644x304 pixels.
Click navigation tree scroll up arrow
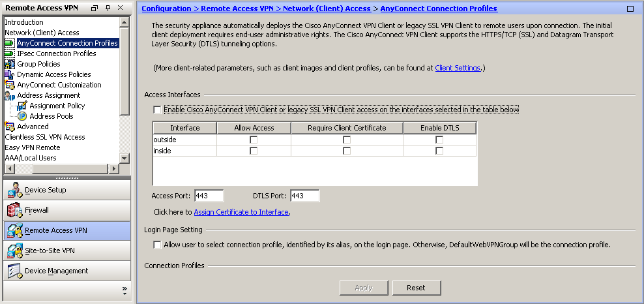(124, 22)
